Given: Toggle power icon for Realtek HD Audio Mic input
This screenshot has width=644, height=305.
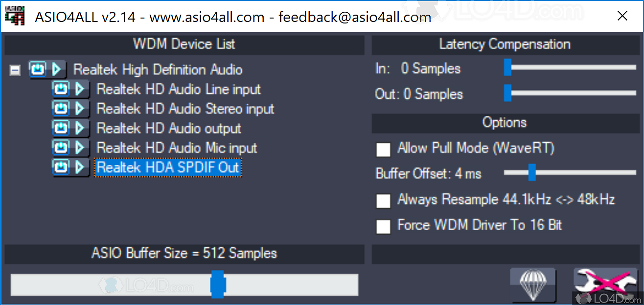Looking at the screenshot, I should pyautogui.click(x=61, y=148).
